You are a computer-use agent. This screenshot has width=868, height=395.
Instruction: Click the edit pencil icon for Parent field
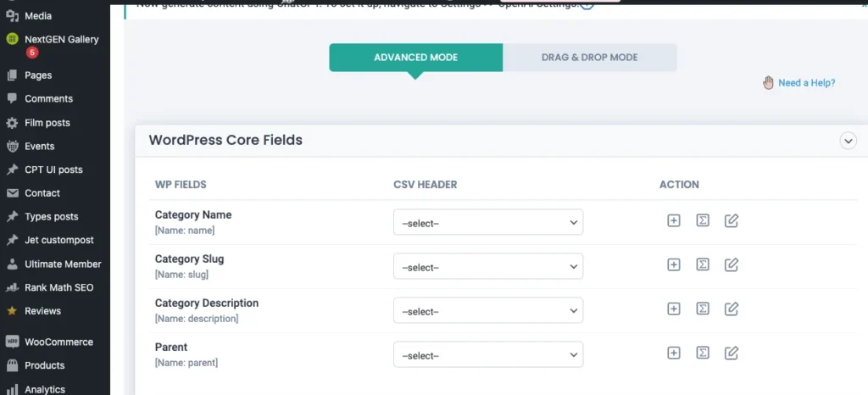pos(732,353)
